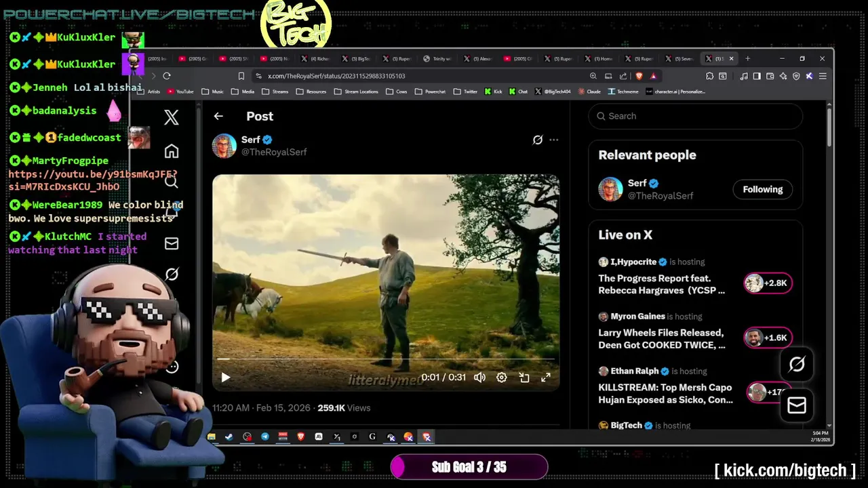Image resolution: width=868 pixels, height=488 pixels.
Task: Open Grok icon in X sidebar
Action: (x=172, y=274)
